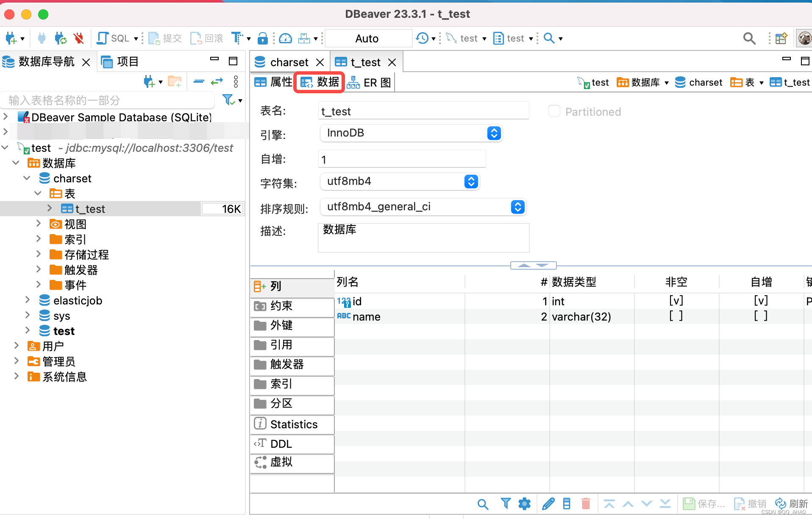
Task: Click the Auto commit mode field
Action: tap(367, 39)
